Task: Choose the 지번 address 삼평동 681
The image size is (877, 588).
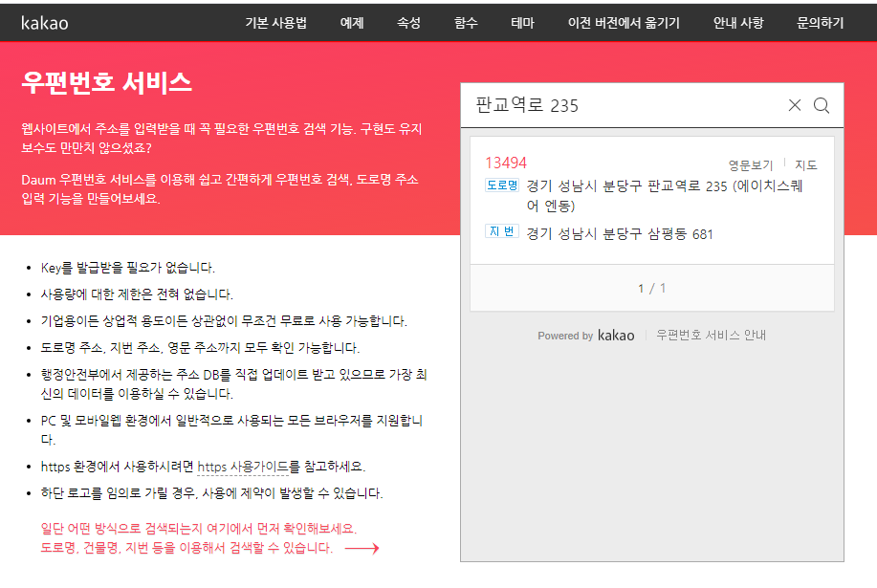Action: [x=620, y=233]
